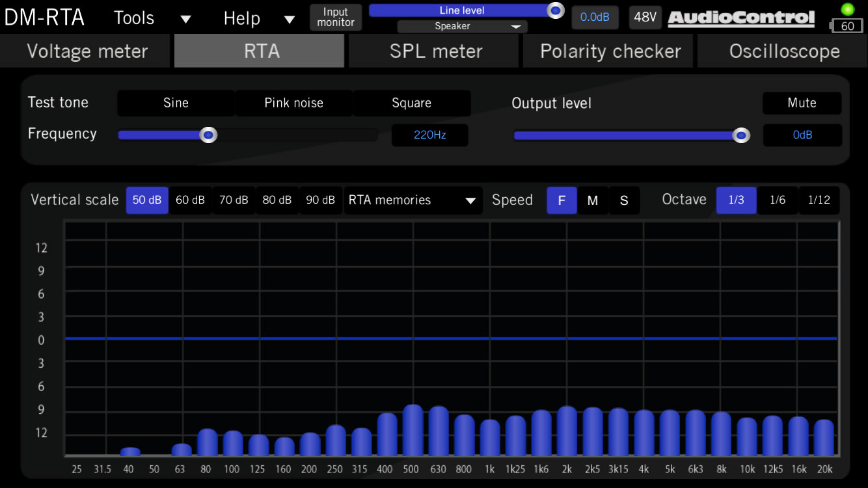Screen dimensions: 868x488
Task: Open the Tools menu
Action: coord(134,18)
